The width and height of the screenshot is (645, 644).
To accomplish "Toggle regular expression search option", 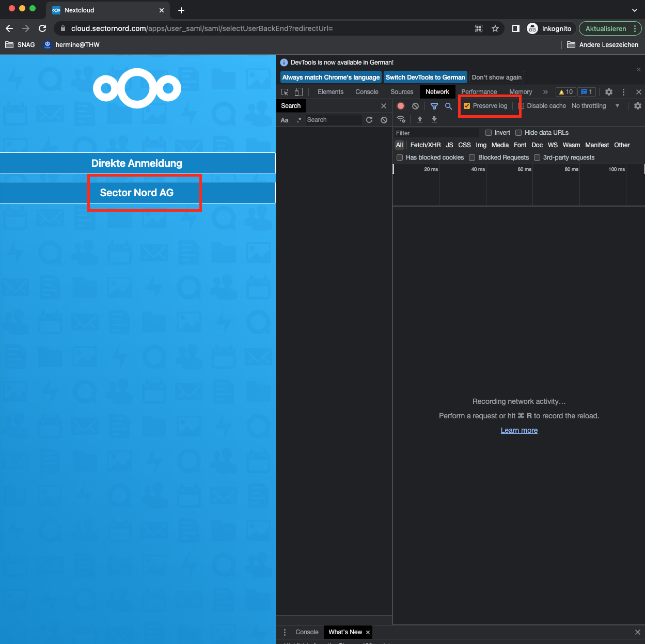I will [299, 120].
